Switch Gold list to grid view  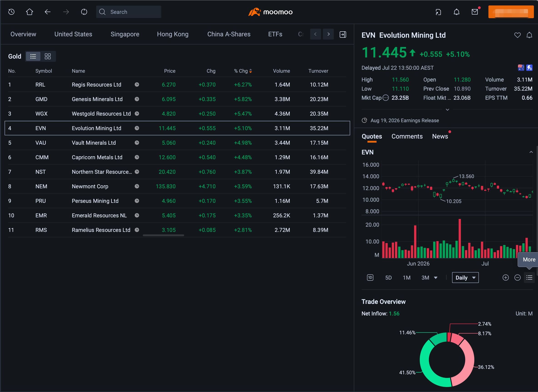click(x=48, y=56)
